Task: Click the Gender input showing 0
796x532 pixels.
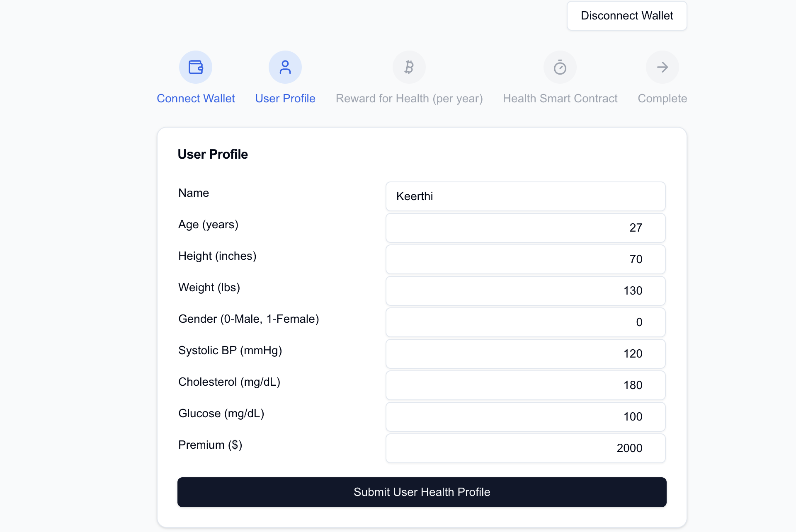Action: tap(525, 322)
